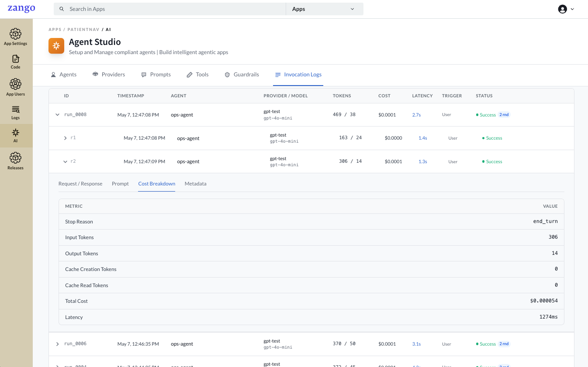Click the run_0008 ID text
Screen dimensions: 588x367
[75, 115]
